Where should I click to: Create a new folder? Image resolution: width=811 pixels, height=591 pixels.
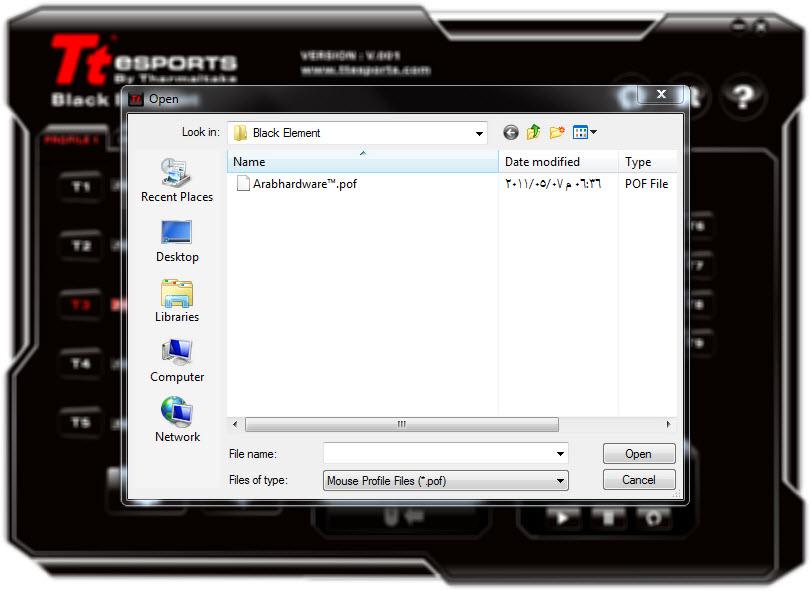[557, 132]
